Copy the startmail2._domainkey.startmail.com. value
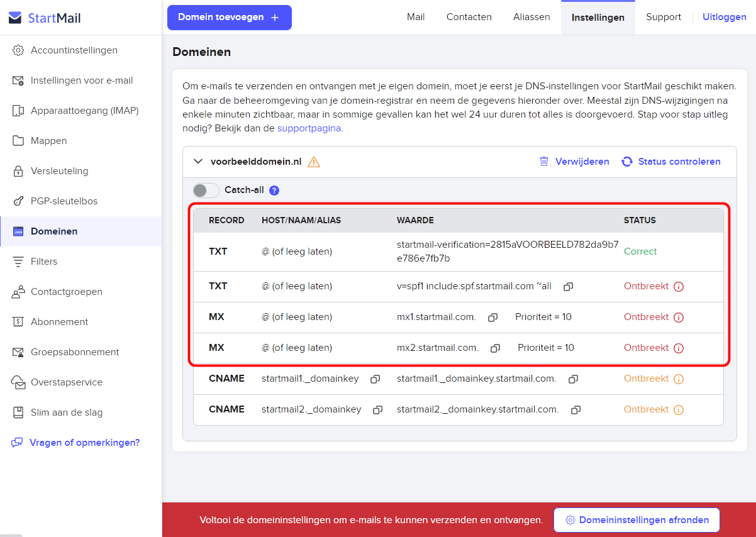Viewport: 756px width, 537px height. [575, 410]
